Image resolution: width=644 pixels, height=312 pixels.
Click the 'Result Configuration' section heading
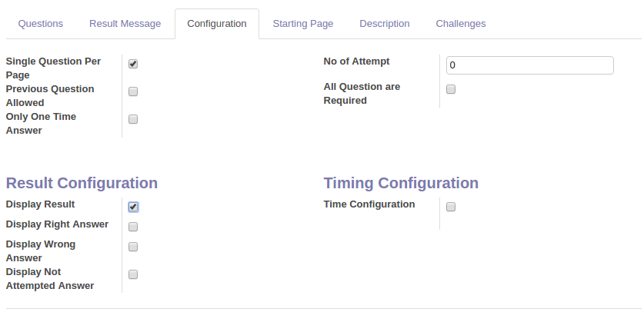click(82, 183)
